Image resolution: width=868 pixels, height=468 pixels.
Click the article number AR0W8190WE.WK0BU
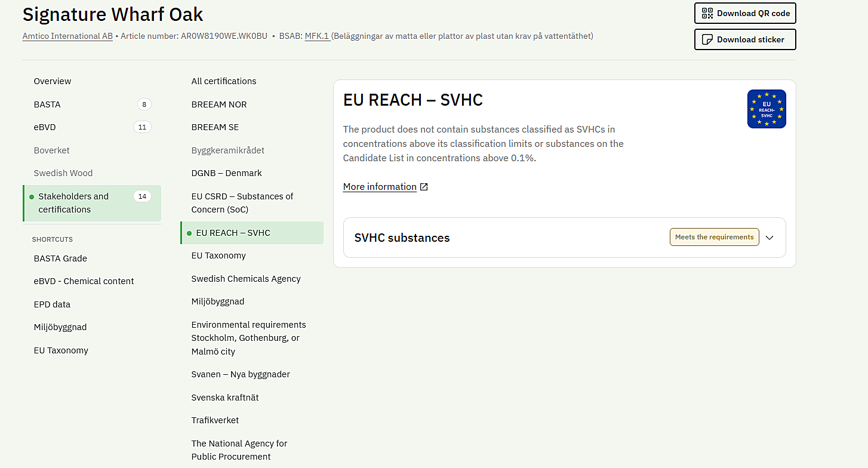point(224,36)
